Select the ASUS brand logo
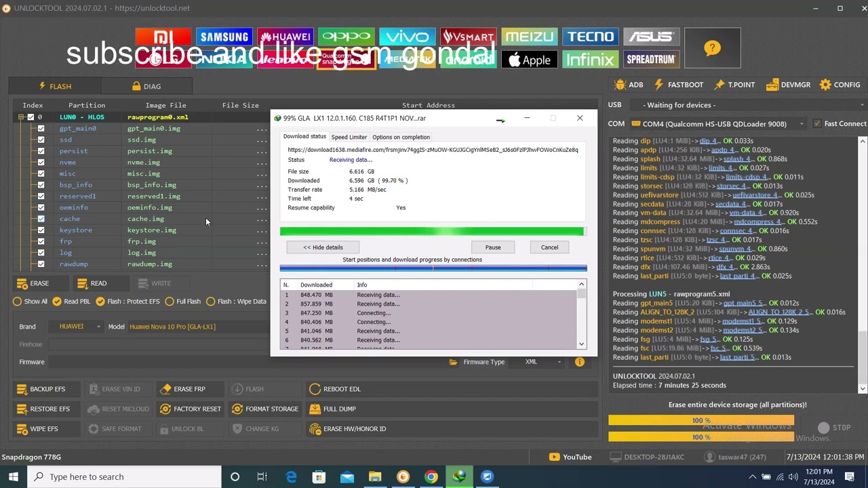 point(651,37)
